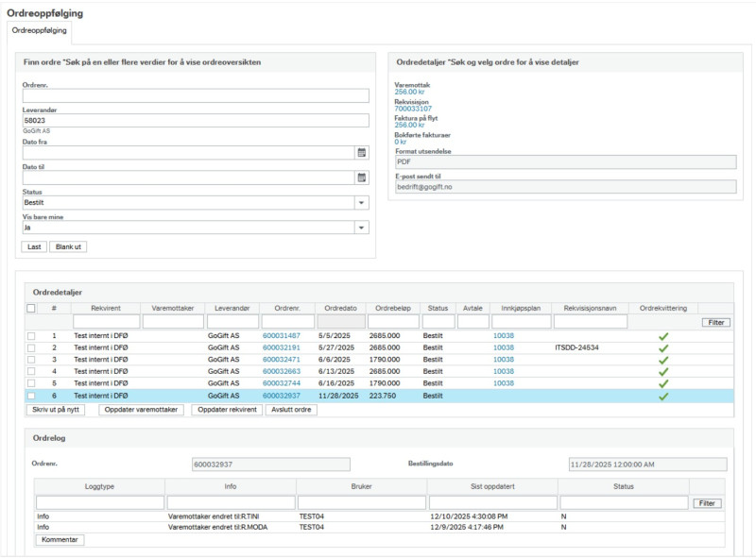
Task: Open the Dato til calendar picker
Action: 362,178
